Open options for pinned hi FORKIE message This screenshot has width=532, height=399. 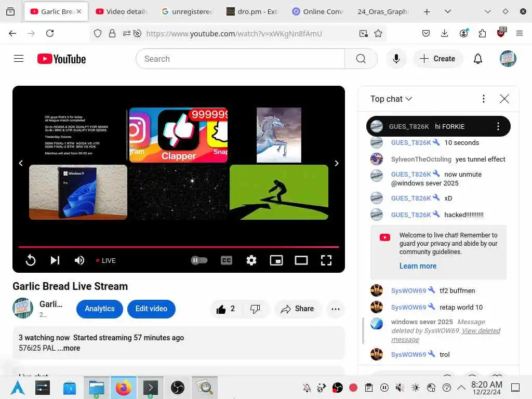tap(498, 127)
